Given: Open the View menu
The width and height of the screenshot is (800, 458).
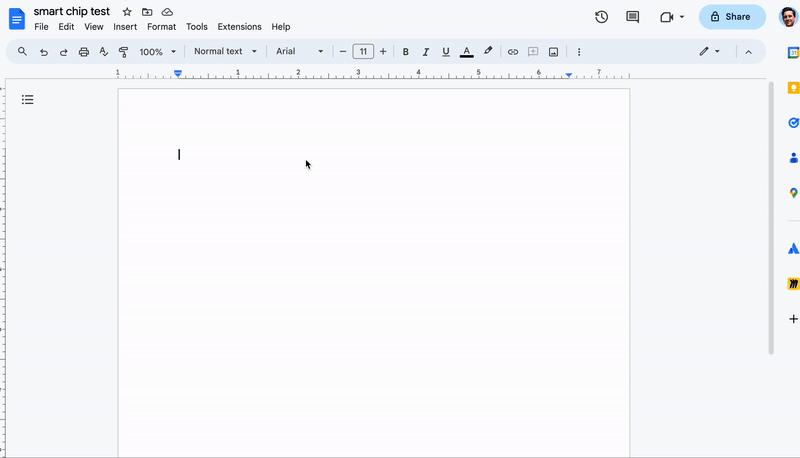Looking at the screenshot, I should [93, 27].
